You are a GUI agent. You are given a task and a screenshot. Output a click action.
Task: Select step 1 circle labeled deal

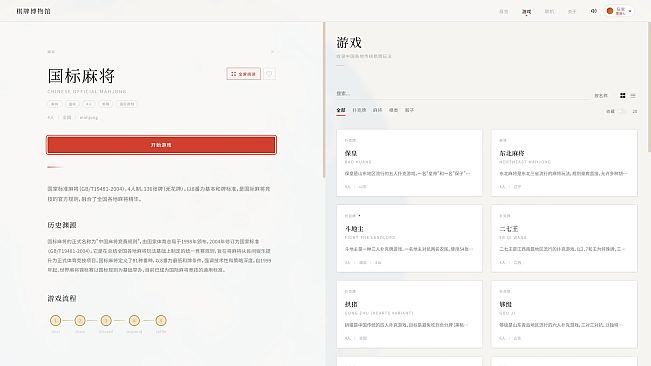coord(55,320)
